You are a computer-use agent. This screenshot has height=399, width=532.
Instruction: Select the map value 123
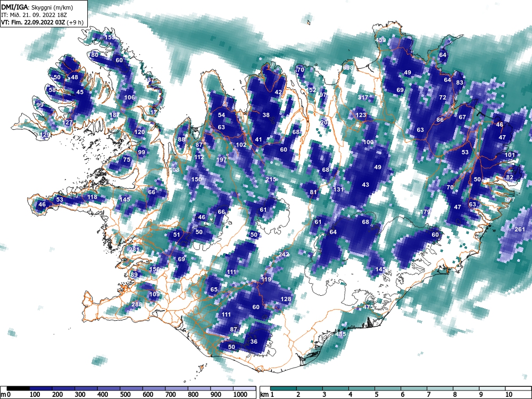click(361, 115)
